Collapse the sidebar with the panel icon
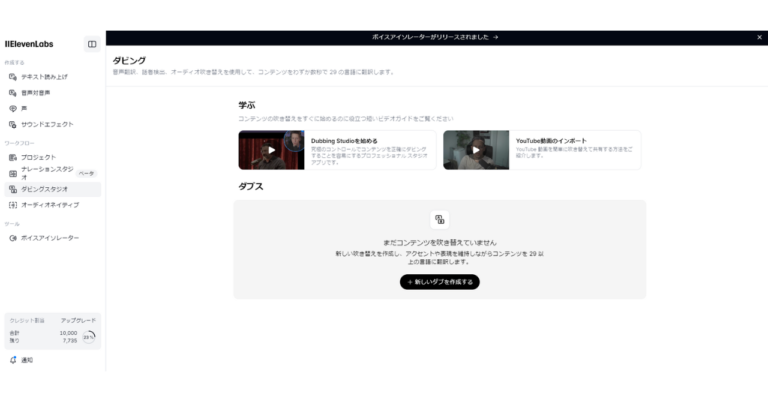 (92, 44)
